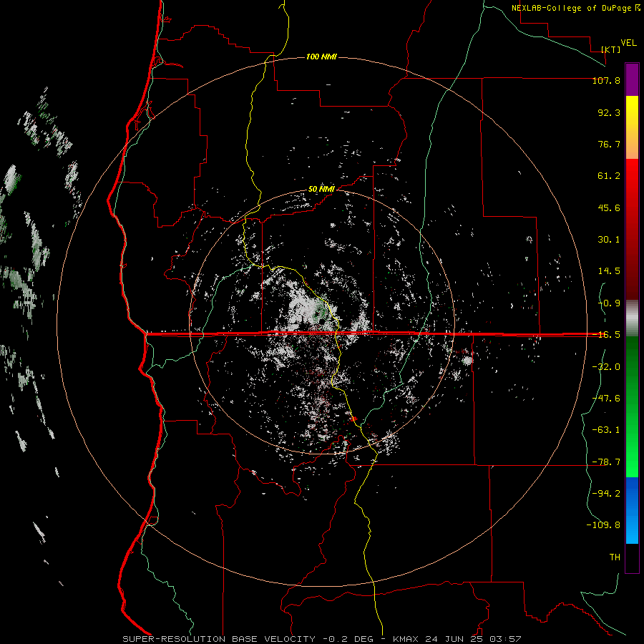Click the [KT] units label
The height and width of the screenshot is (644, 644).
(611, 49)
